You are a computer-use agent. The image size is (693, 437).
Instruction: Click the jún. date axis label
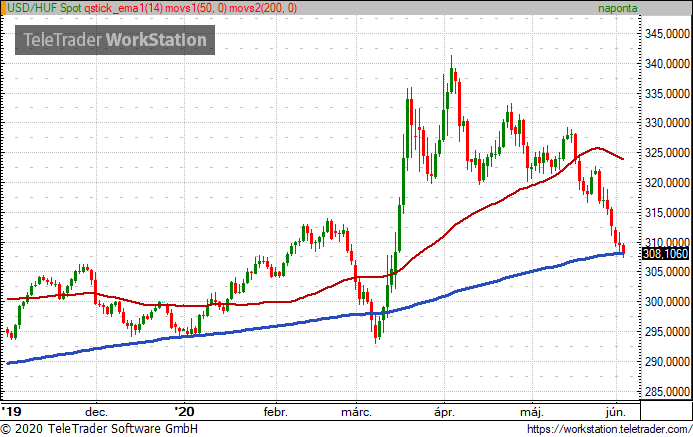(x=616, y=412)
